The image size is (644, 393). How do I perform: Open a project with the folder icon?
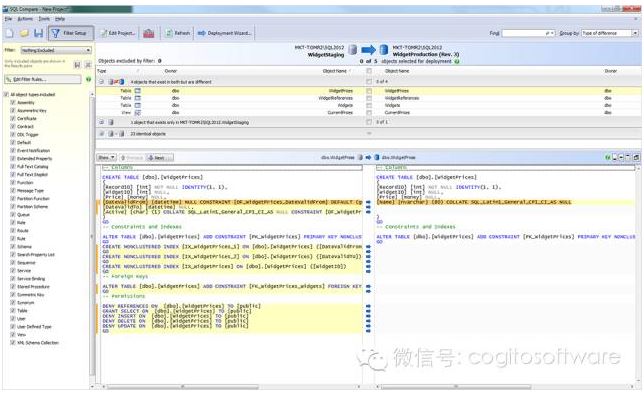click(x=24, y=33)
